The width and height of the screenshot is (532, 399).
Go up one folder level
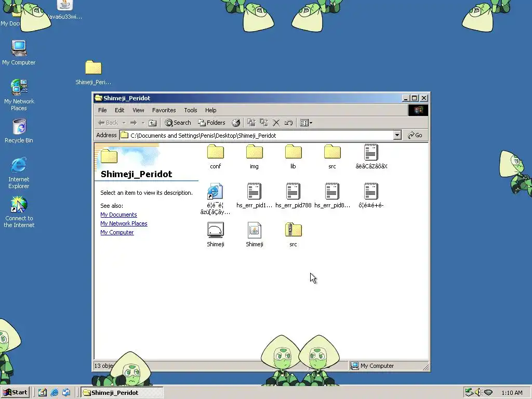click(x=153, y=123)
